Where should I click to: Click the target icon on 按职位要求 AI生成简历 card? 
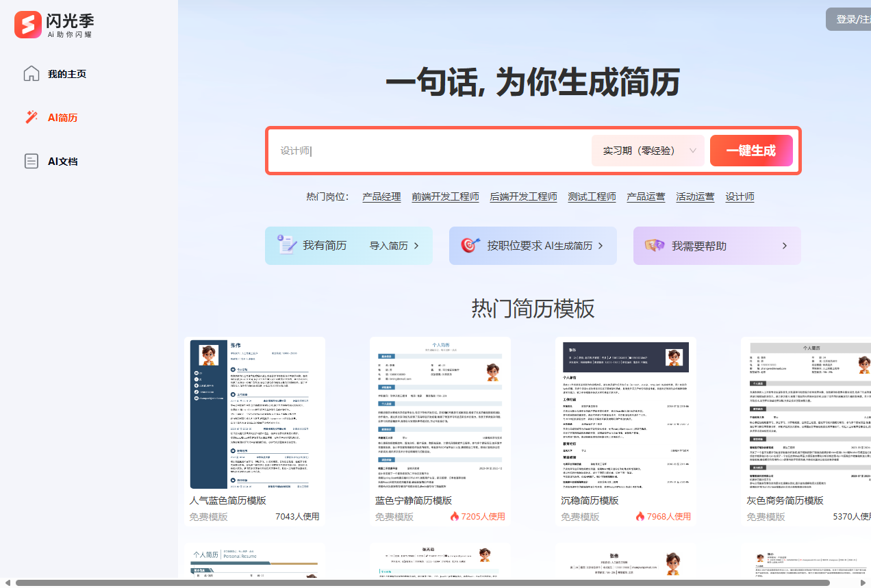pos(470,245)
